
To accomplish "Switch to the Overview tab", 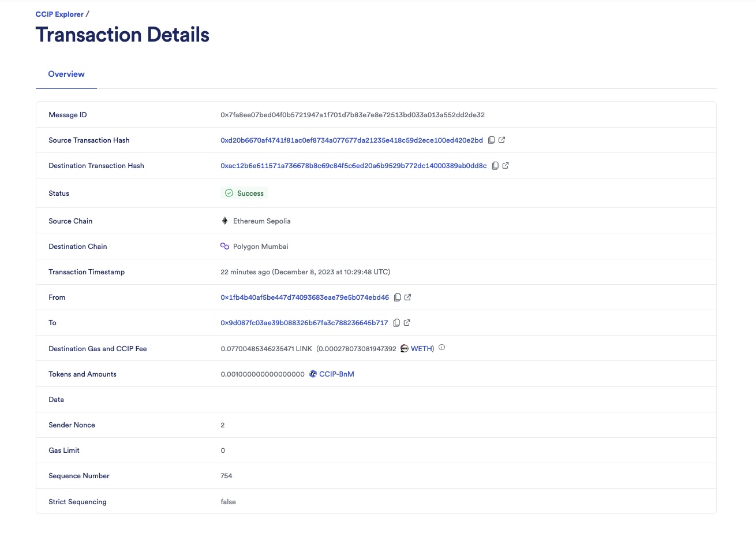I will tap(66, 75).
